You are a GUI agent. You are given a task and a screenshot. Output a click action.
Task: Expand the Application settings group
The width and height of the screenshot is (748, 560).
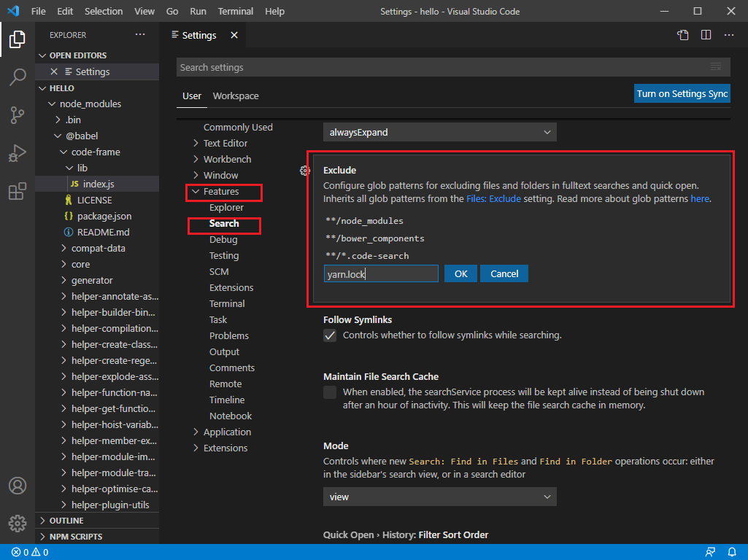point(196,432)
